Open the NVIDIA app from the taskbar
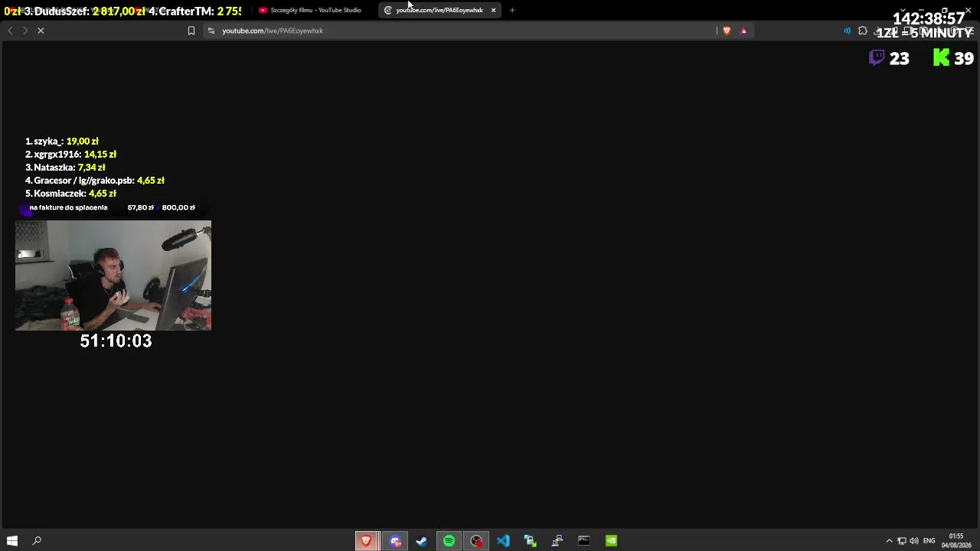The image size is (980, 551). (611, 541)
